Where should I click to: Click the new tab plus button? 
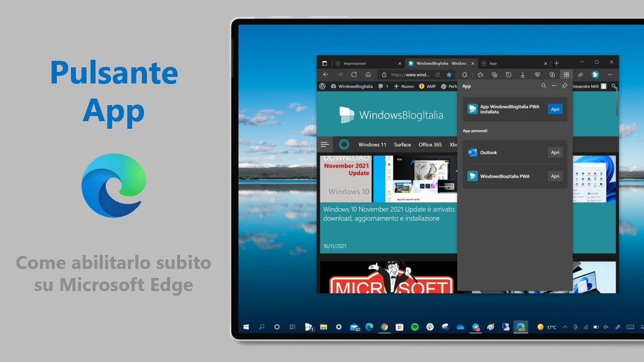pos(556,63)
